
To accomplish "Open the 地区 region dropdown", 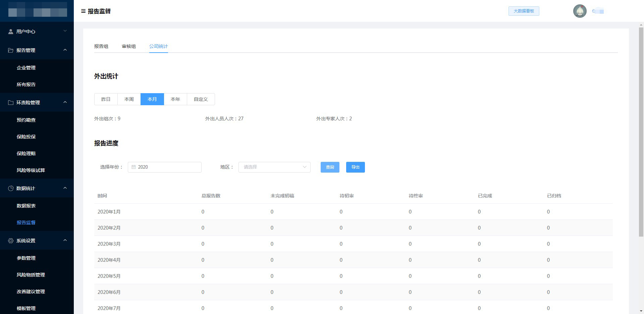I will pos(274,167).
